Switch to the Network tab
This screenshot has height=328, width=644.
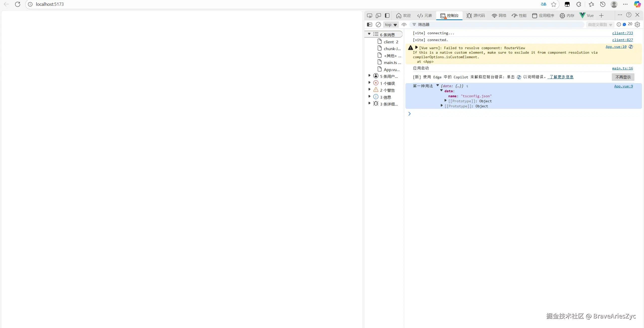(x=499, y=16)
